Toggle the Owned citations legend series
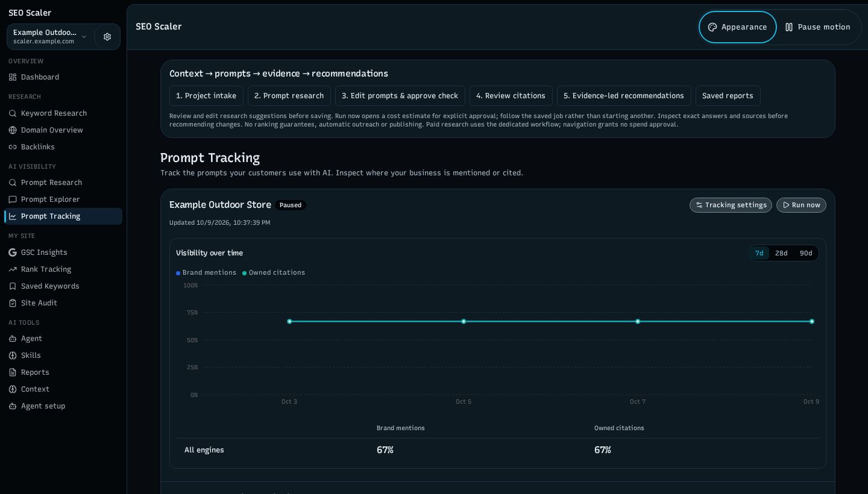This screenshot has height=494, width=868. 274,273
